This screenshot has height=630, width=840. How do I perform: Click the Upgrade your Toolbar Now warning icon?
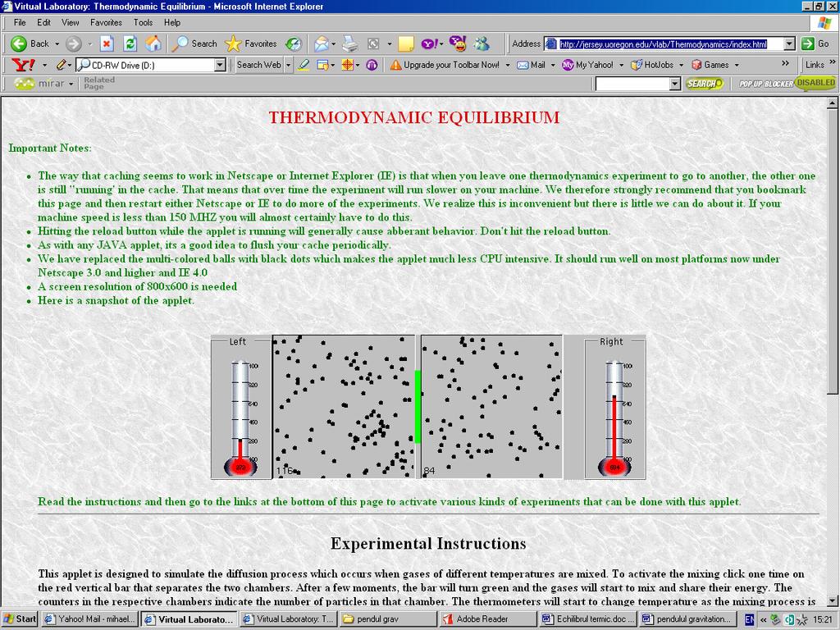tap(396, 66)
